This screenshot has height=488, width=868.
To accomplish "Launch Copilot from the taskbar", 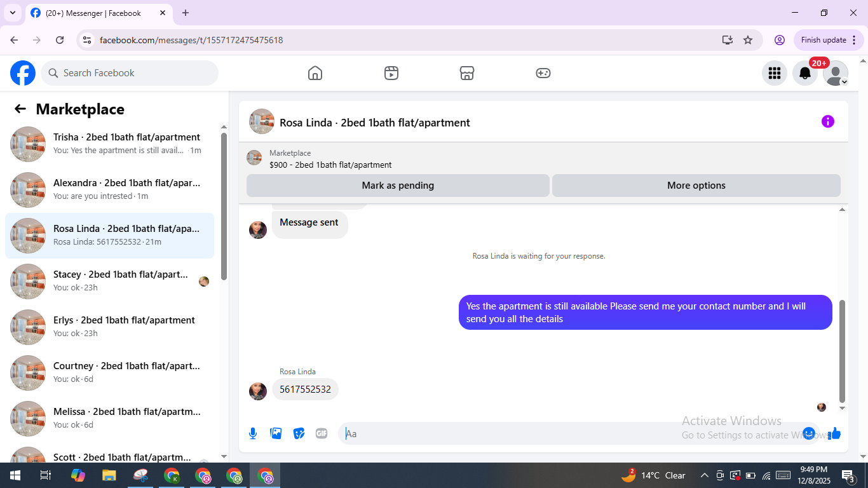I will (78, 475).
